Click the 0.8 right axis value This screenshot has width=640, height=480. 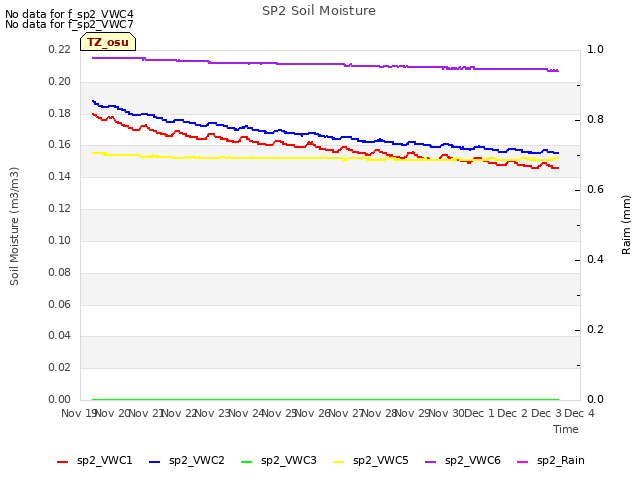596,119
